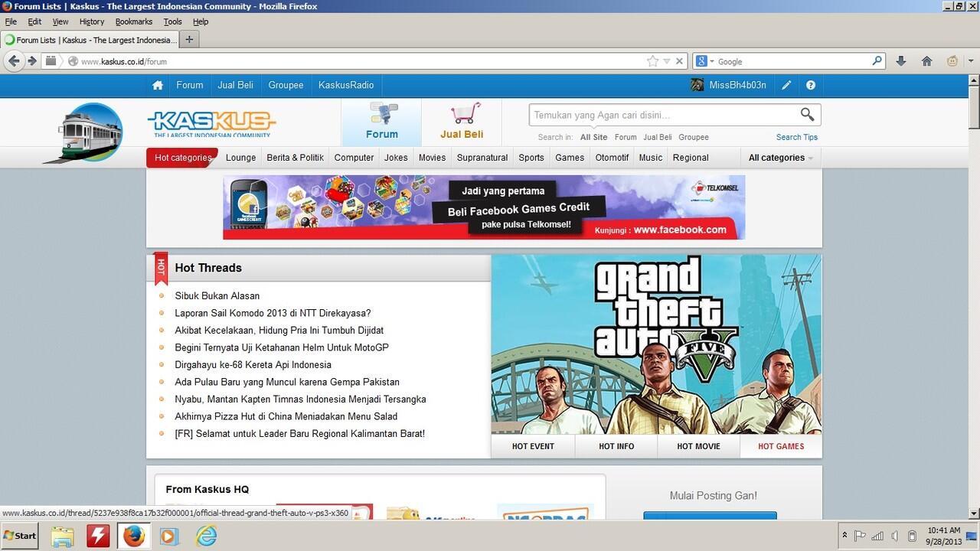Viewport: 980px width, 551px height.
Task: Focus the Kaskus search input field
Action: tap(663, 115)
